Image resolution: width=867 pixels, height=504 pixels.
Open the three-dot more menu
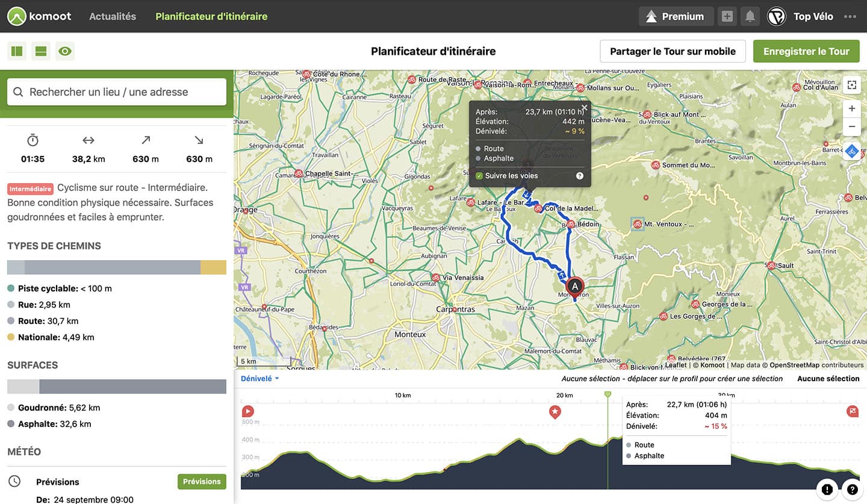tap(850, 16)
